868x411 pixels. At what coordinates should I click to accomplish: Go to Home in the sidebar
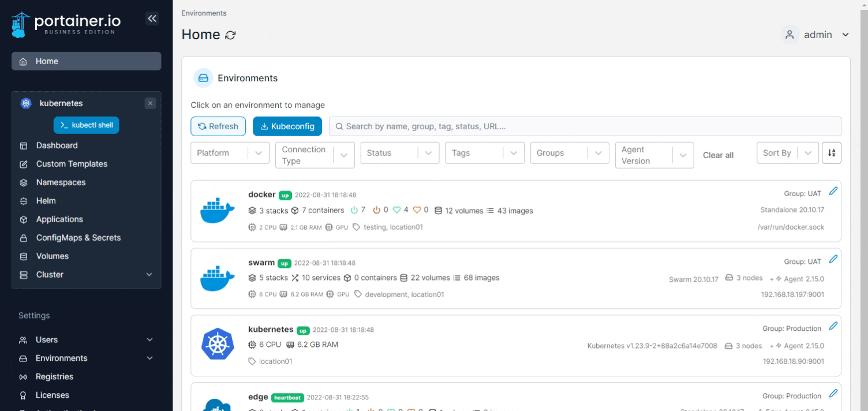(x=87, y=61)
